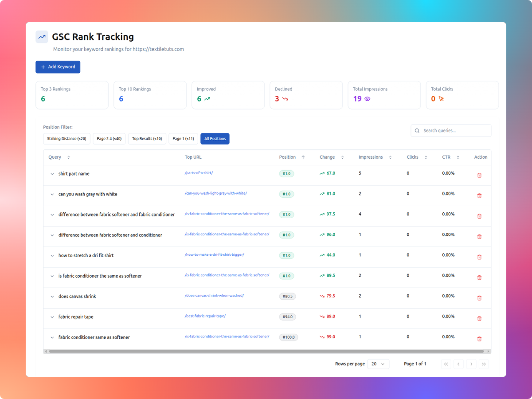532x399 pixels.
Task: Click the Top URL column header
Action: click(x=193, y=157)
